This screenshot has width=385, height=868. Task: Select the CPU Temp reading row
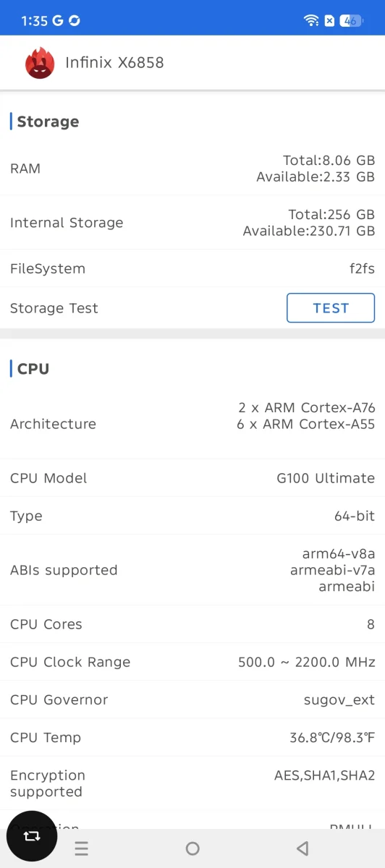pos(192,737)
